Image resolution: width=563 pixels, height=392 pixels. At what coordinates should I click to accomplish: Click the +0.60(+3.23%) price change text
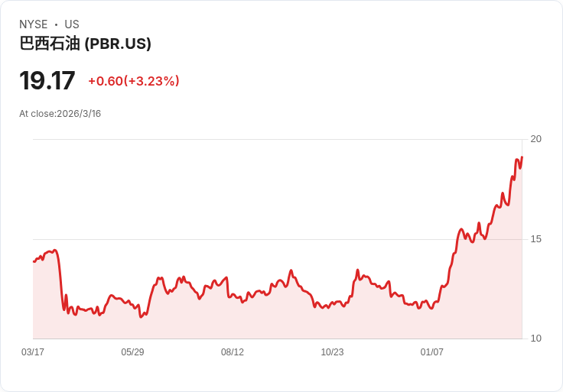tap(133, 81)
